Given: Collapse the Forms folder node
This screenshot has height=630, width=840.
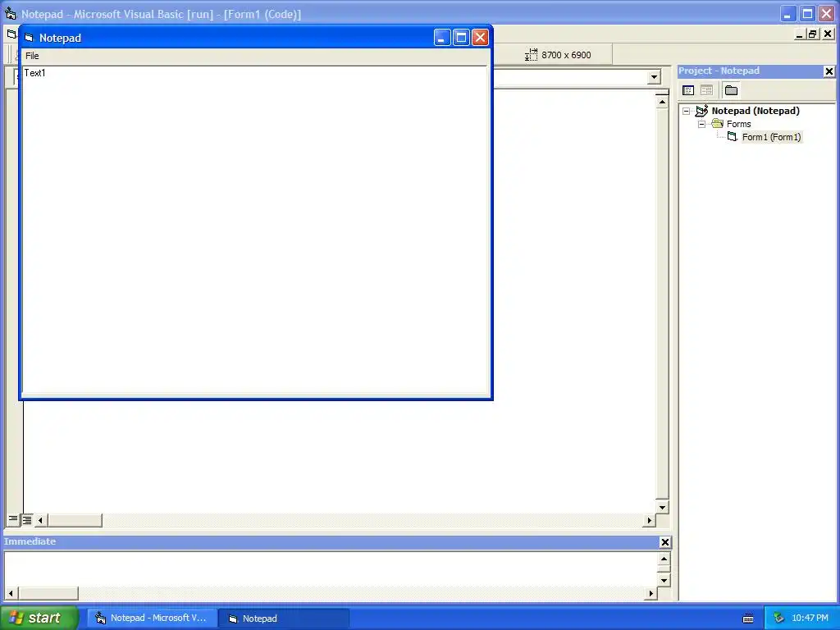Looking at the screenshot, I should click(x=702, y=125).
